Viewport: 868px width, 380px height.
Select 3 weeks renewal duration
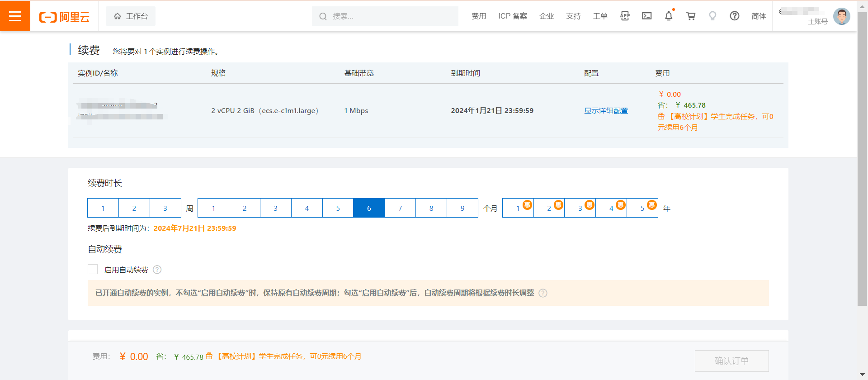coord(165,208)
